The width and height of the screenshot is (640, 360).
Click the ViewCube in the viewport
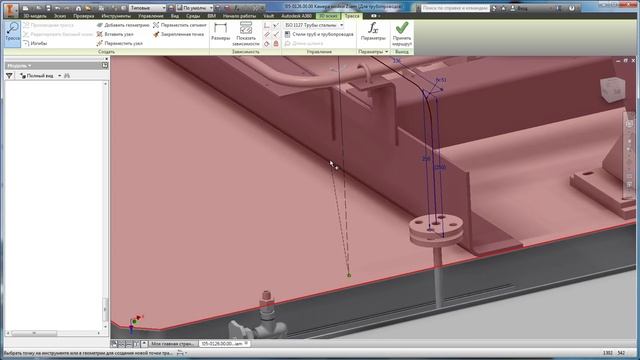coord(613,90)
